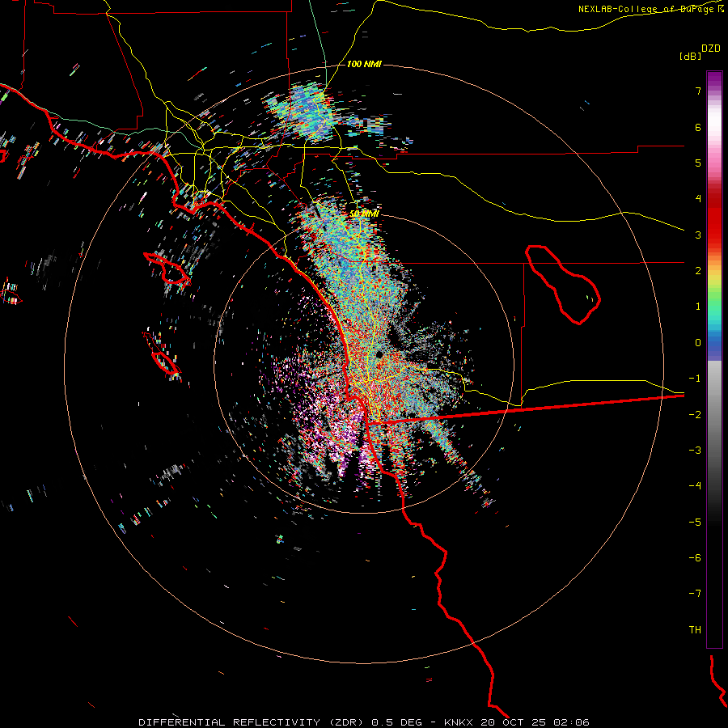Click the scale value -1
Screen dimensions: 728x728
pos(695,379)
